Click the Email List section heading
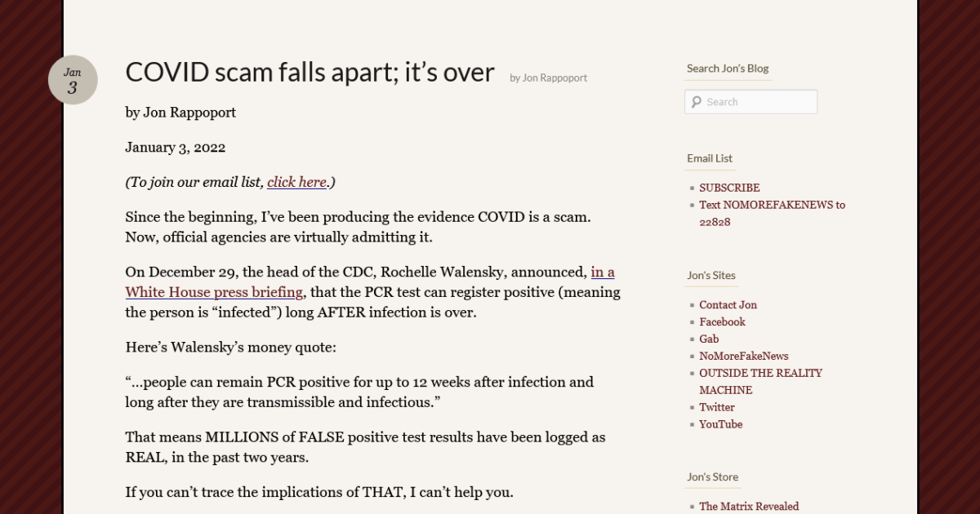This screenshot has width=980, height=514. coord(709,158)
